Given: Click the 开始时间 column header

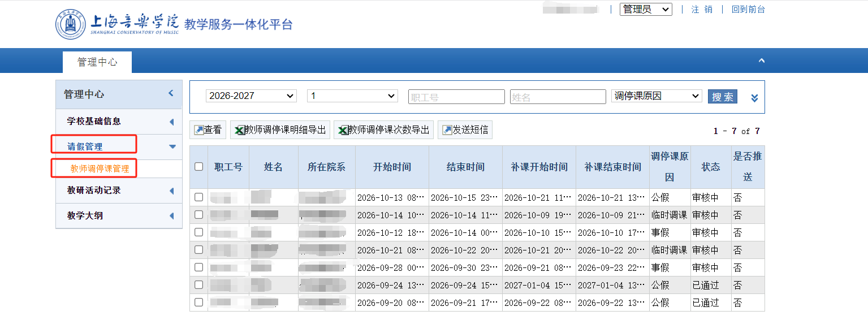Looking at the screenshot, I should coord(392,167).
